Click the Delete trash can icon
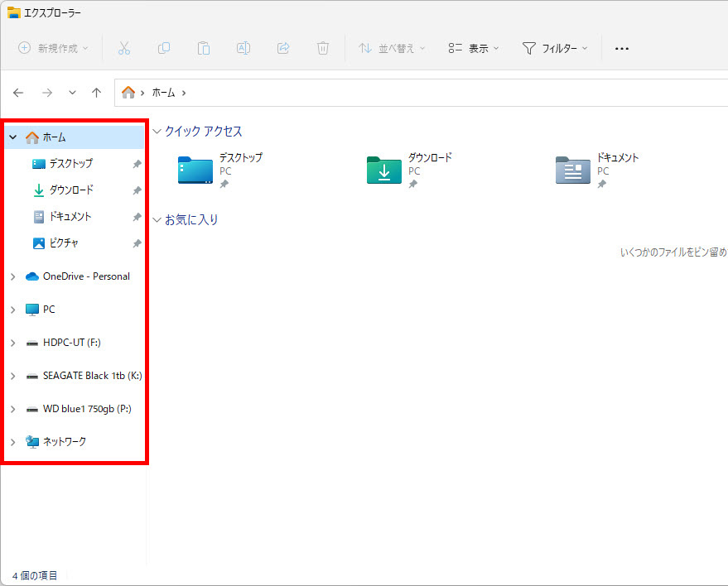Screen dimensions: 728x586 pyautogui.click(x=323, y=48)
